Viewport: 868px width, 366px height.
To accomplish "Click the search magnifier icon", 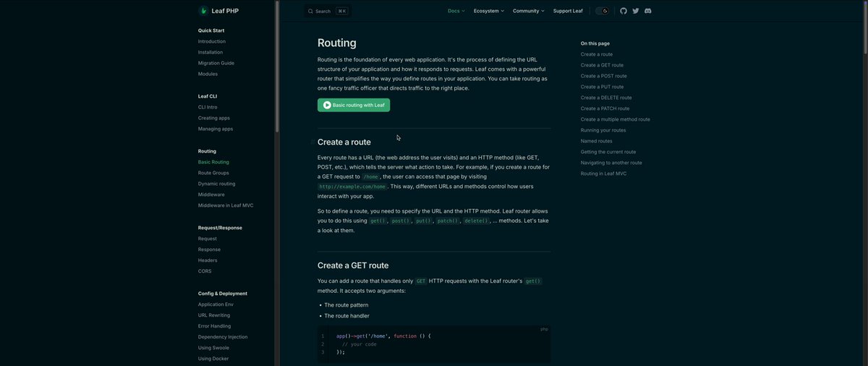I will [311, 11].
